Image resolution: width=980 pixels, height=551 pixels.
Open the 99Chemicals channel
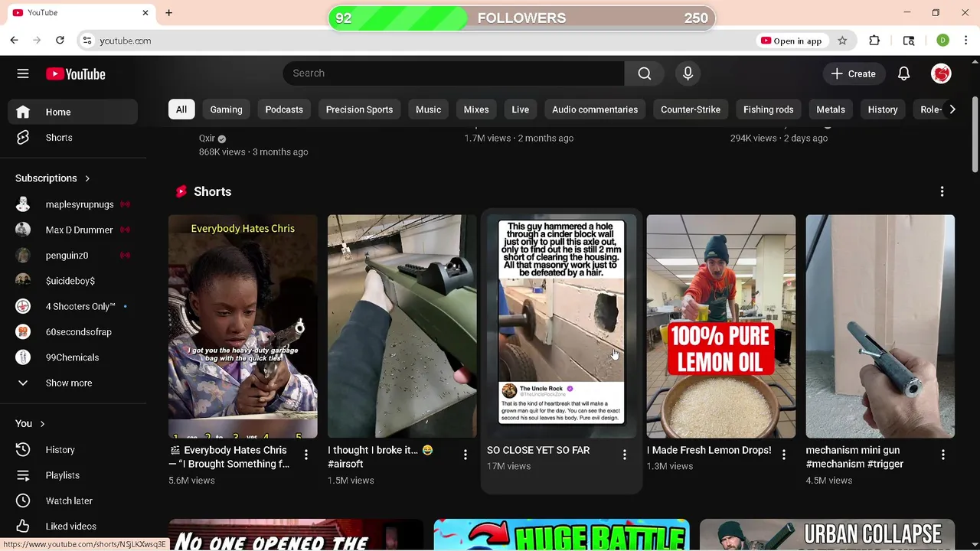point(73,357)
